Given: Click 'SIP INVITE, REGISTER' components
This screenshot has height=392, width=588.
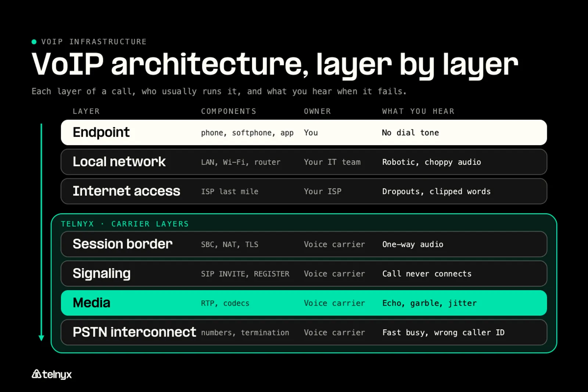Looking at the screenshot, I should coord(245,274).
